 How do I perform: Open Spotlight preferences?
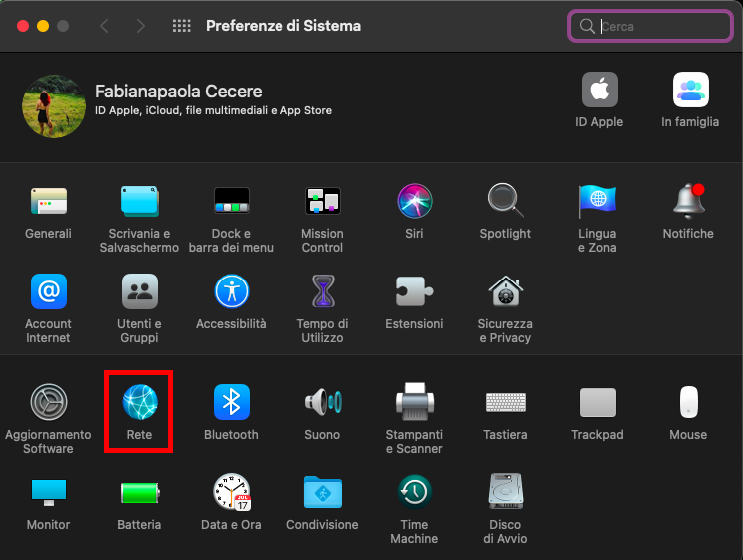click(x=505, y=201)
